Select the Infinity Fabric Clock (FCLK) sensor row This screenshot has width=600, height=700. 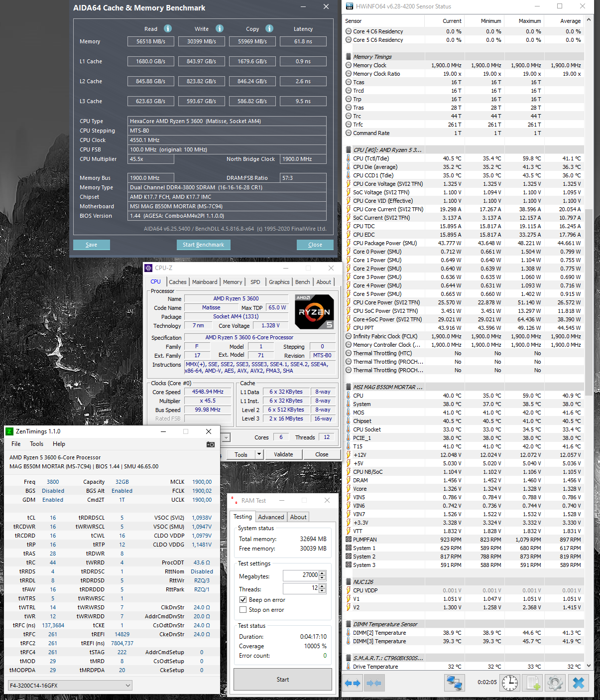click(464, 336)
